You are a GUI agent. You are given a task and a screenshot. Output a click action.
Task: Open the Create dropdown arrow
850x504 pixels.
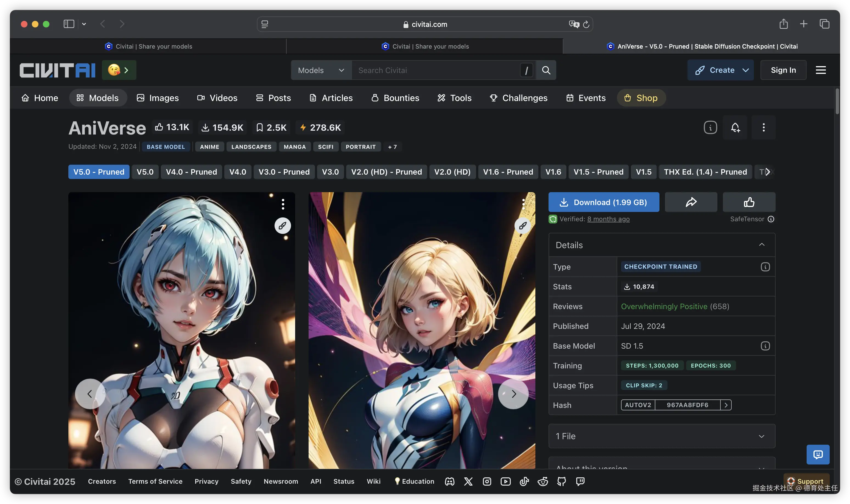pos(745,70)
